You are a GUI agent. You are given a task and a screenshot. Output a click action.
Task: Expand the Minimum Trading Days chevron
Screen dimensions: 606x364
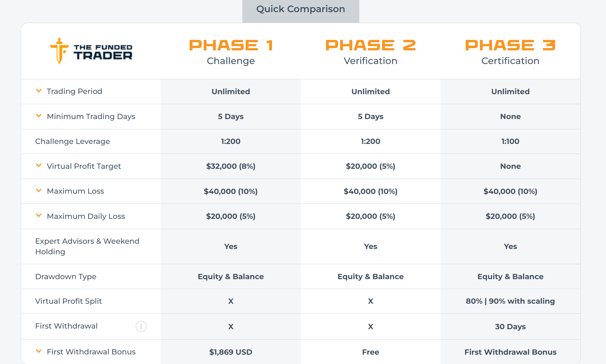pos(39,116)
